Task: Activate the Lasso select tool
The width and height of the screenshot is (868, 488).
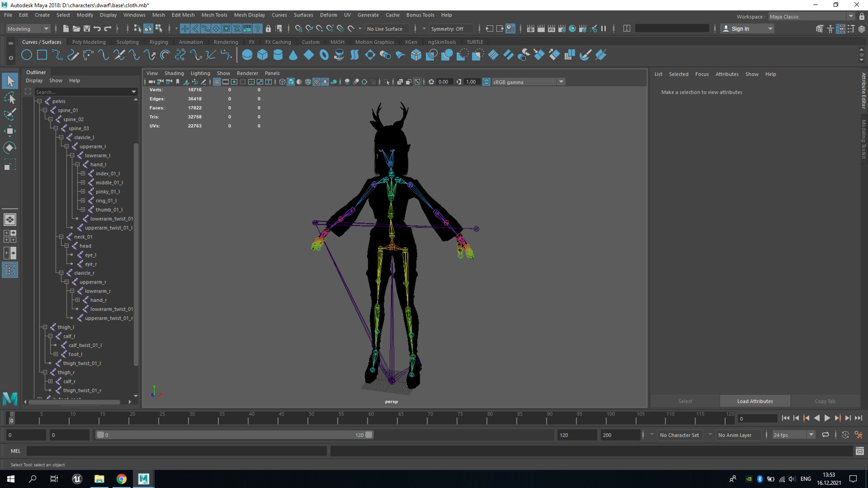Action: (10, 98)
